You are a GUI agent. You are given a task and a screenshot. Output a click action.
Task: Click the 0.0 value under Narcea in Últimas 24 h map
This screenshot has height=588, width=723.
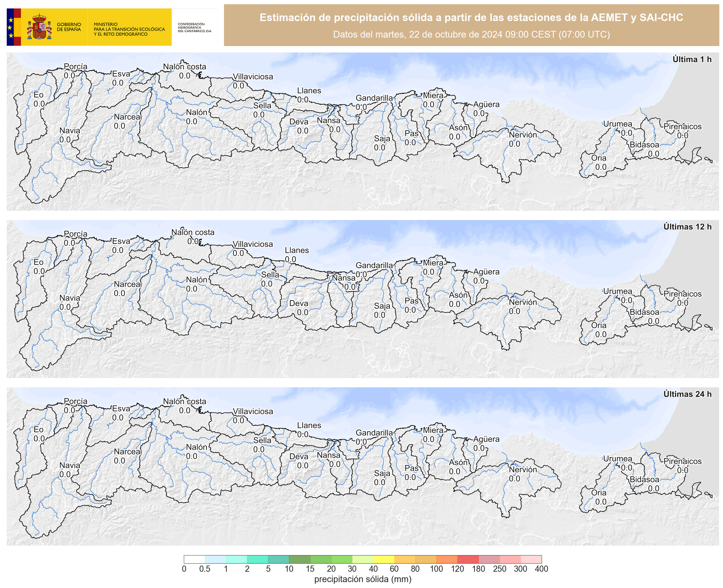coord(119,461)
